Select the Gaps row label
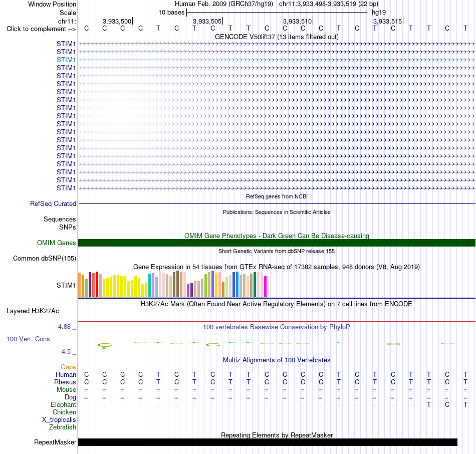The image size is (476, 454). (68, 367)
